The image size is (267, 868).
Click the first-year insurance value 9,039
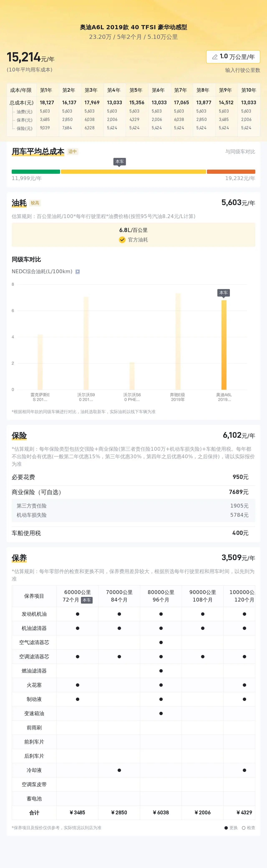tap(45, 128)
